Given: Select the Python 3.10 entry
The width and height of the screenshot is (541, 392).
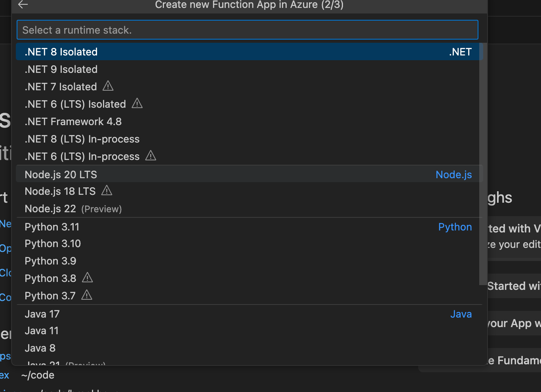Looking at the screenshot, I should click(x=53, y=244).
